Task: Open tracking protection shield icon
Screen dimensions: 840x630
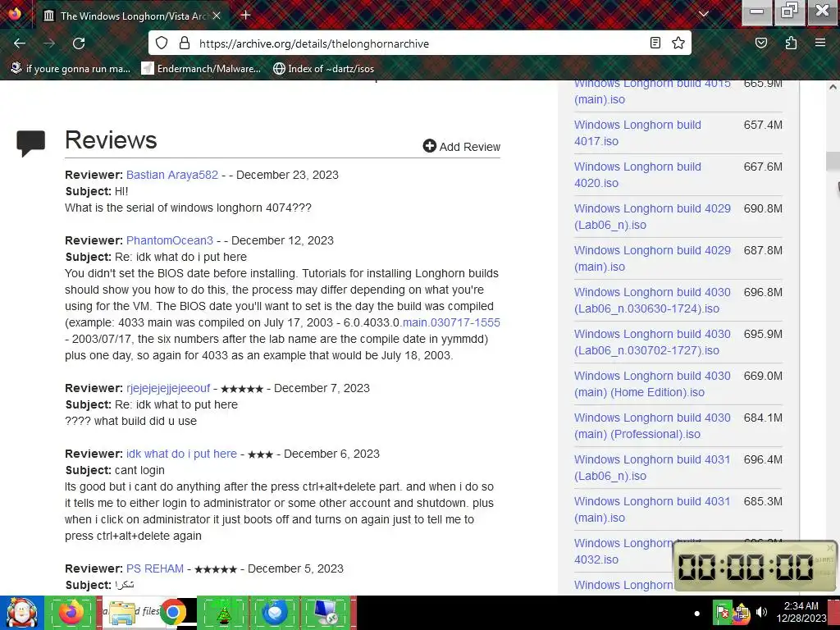Action: pyautogui.click(x=162, y=43)
